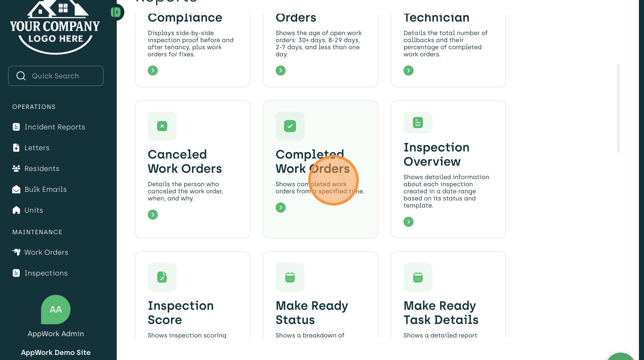Open the Technician callbacks report arrow
Viewport: 644px width, 360px height.
408,71
